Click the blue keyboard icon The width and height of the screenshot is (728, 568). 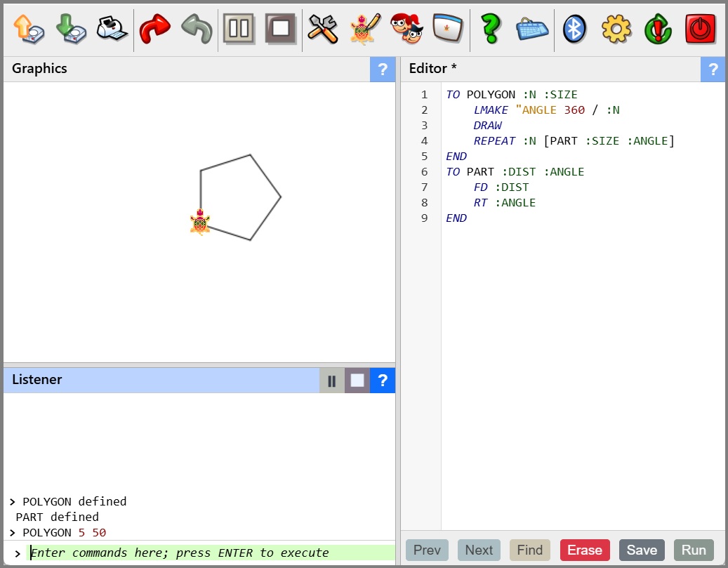coord(532,29)
